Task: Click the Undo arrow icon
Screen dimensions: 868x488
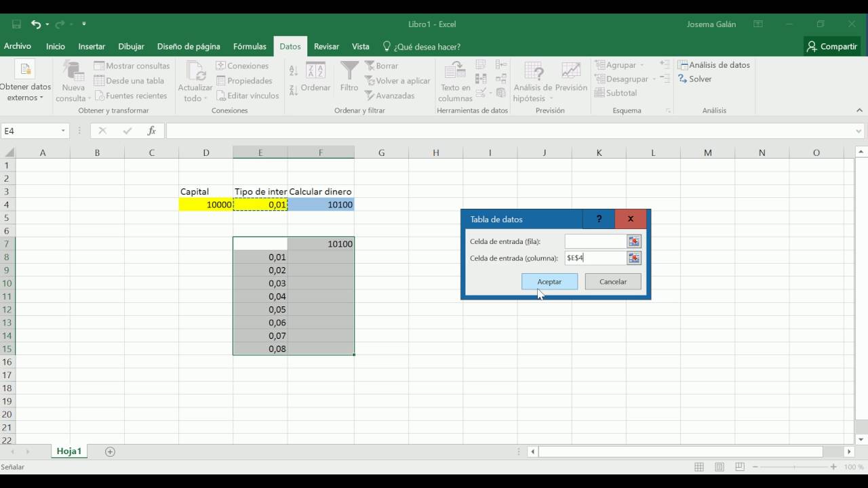Action: pyautogui.click(x=36, y=24)
